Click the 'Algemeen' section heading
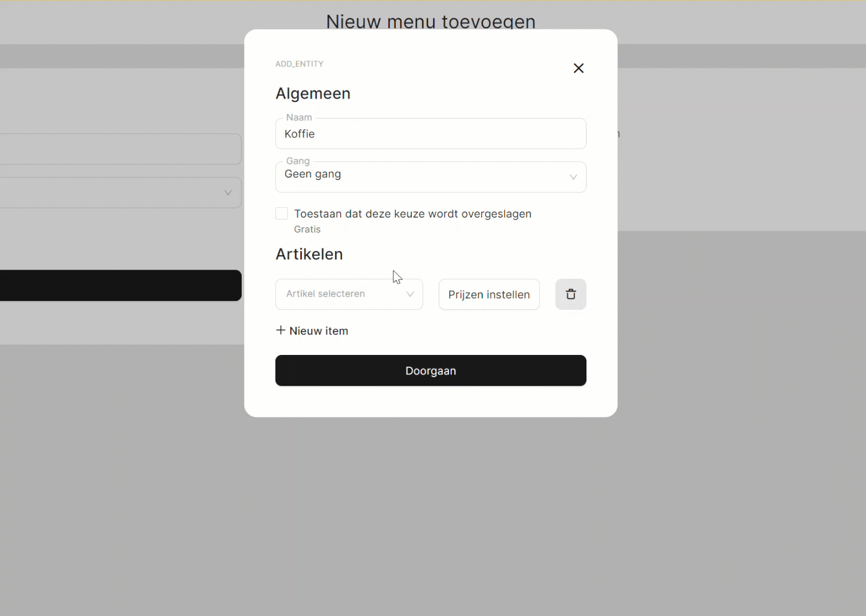 tap(313, 93)
